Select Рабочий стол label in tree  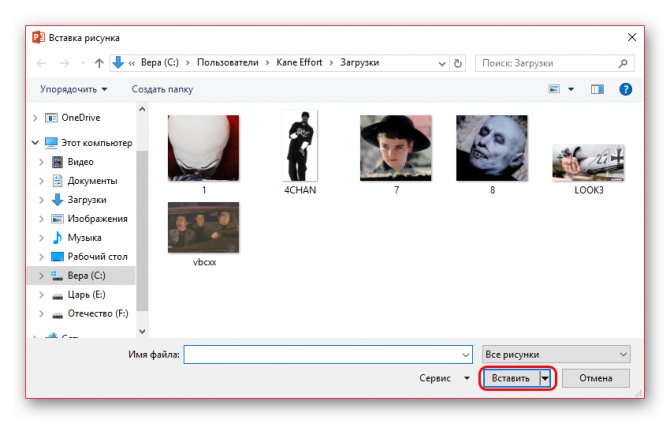pyautogui.click(x=97, y=256)
